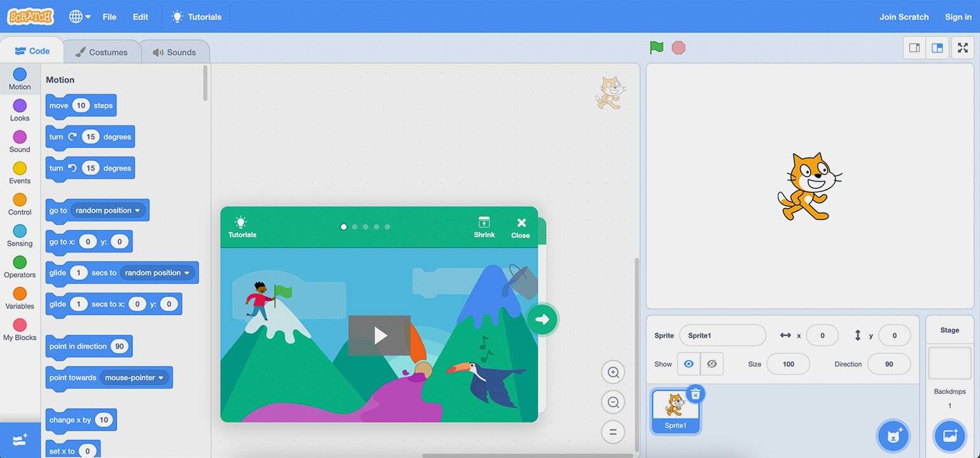Click the sprite y position field
The height and width of the screenshot is (458, 980).
(894, 335)
